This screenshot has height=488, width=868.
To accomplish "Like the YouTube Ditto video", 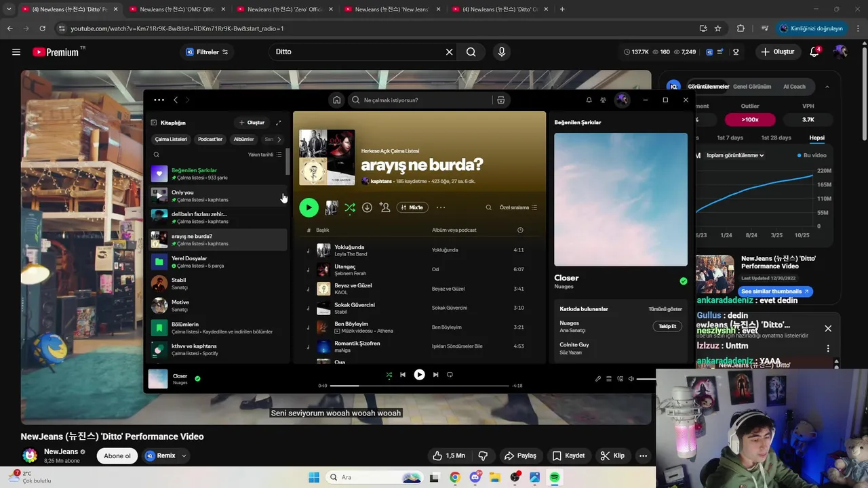I will (448, 455).
